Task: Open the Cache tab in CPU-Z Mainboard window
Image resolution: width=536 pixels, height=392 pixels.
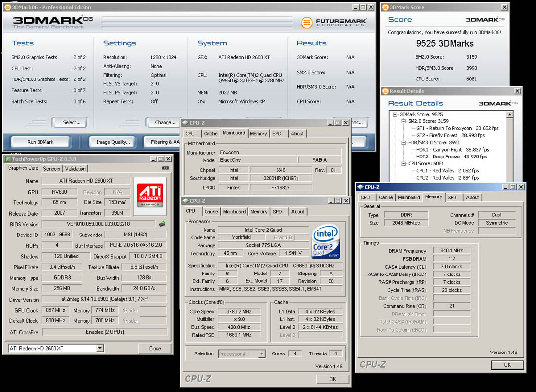Action: tap(210, 134)
